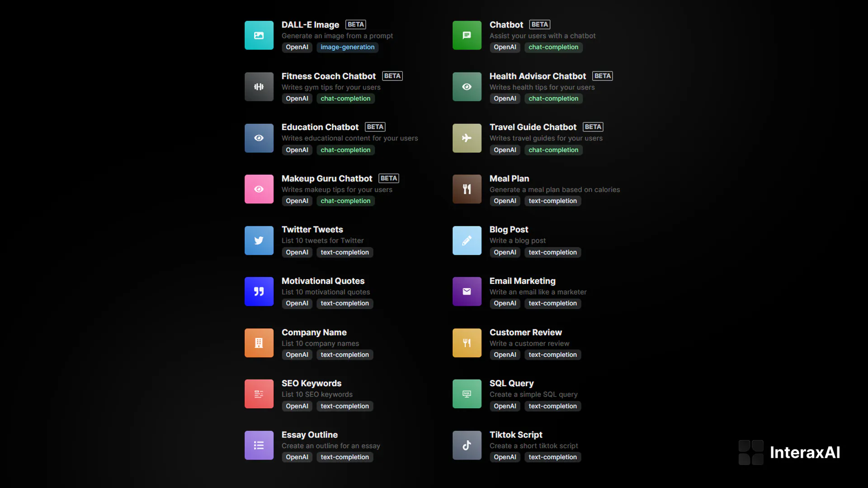Select the OpenAI tag under Blog Post
The width and height of the screenshot is (868, 488).
pyautogui.click(x=505, y=253)
